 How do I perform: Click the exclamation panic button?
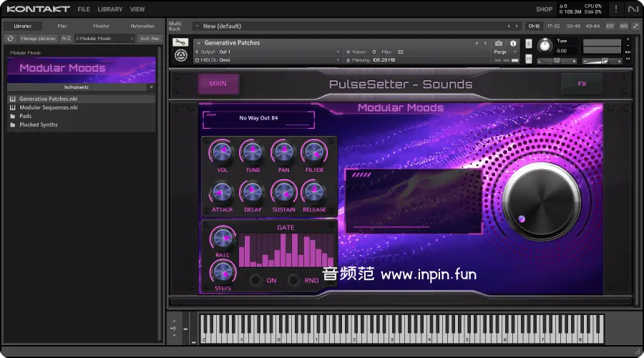point(615,9)
